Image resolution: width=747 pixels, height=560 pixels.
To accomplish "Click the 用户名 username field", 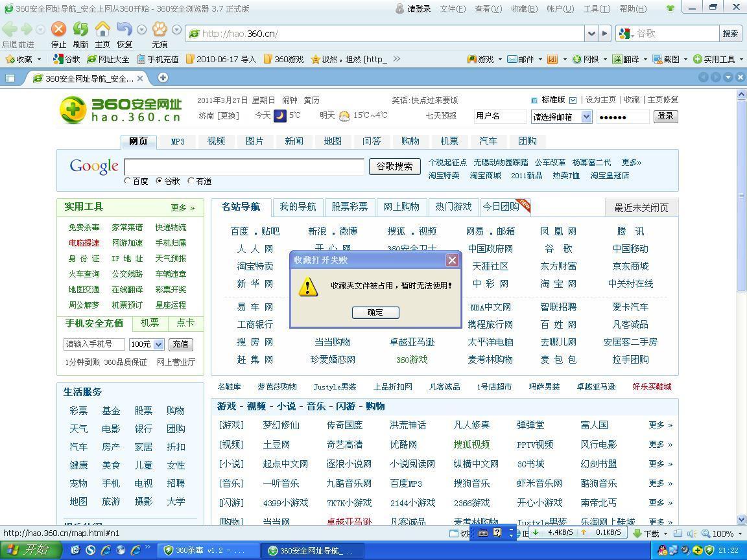I will (500, 116).
